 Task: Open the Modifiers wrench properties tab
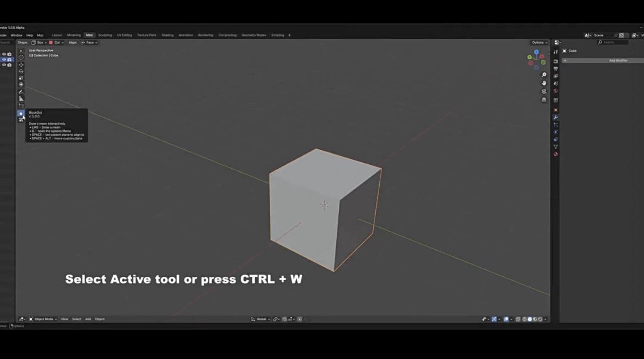pos(556,118)
